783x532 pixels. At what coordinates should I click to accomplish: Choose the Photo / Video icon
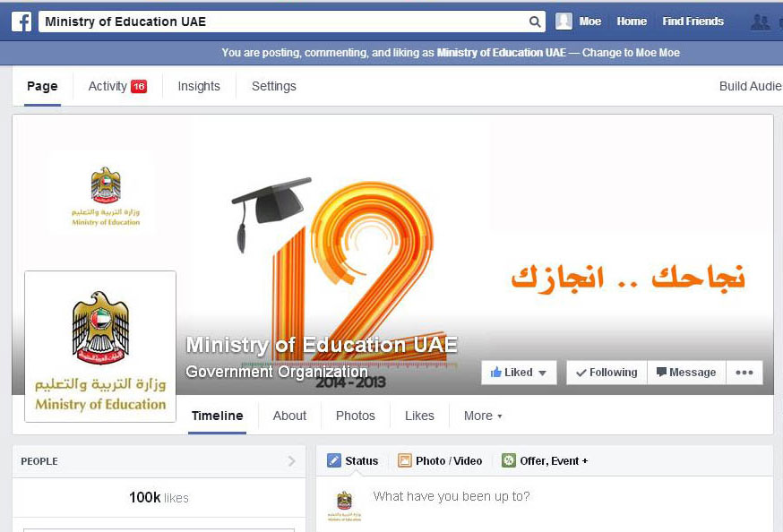click(x=404, y=460)
